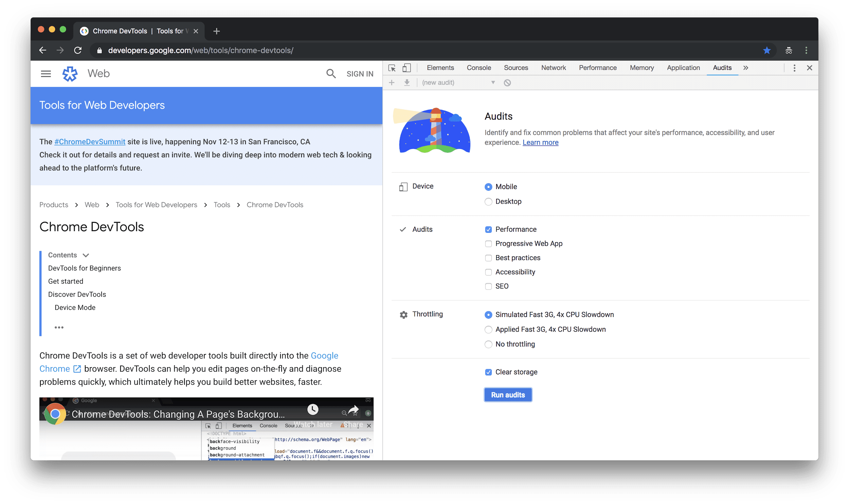Switch to the Audits tab

point(721,67)
